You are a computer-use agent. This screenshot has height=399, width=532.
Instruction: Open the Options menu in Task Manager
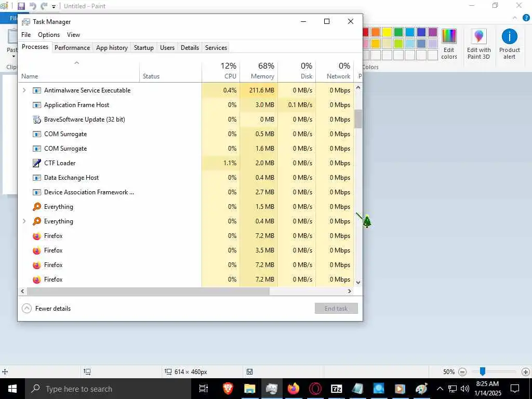[49, 35]
